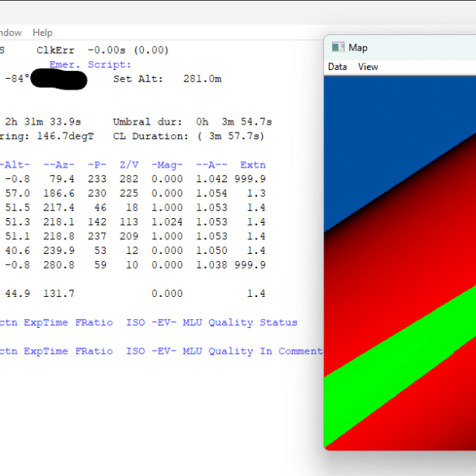Click the CL Duration value
Viewport: 476px width, 476px height.
tap(231, 136)
